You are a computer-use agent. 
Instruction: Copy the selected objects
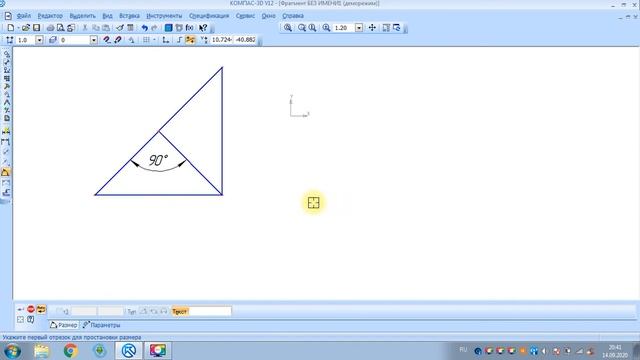[96, 28]
